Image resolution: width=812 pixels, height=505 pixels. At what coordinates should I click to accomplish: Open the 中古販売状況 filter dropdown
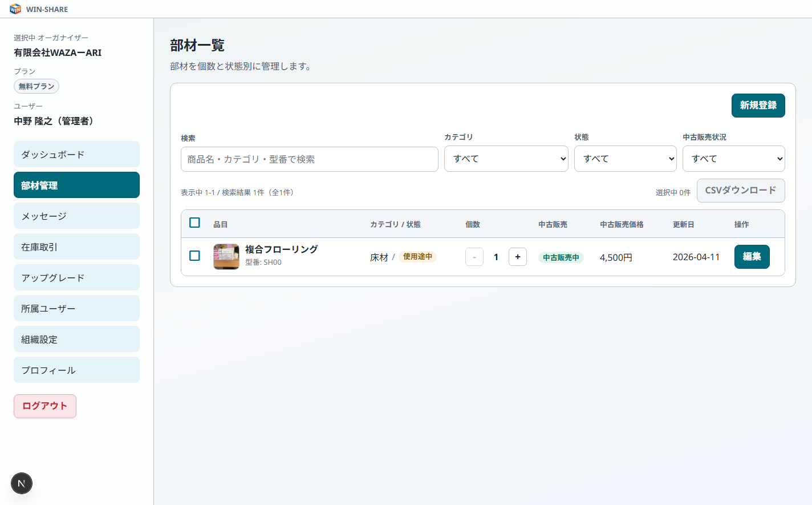(x=734, y=159)
